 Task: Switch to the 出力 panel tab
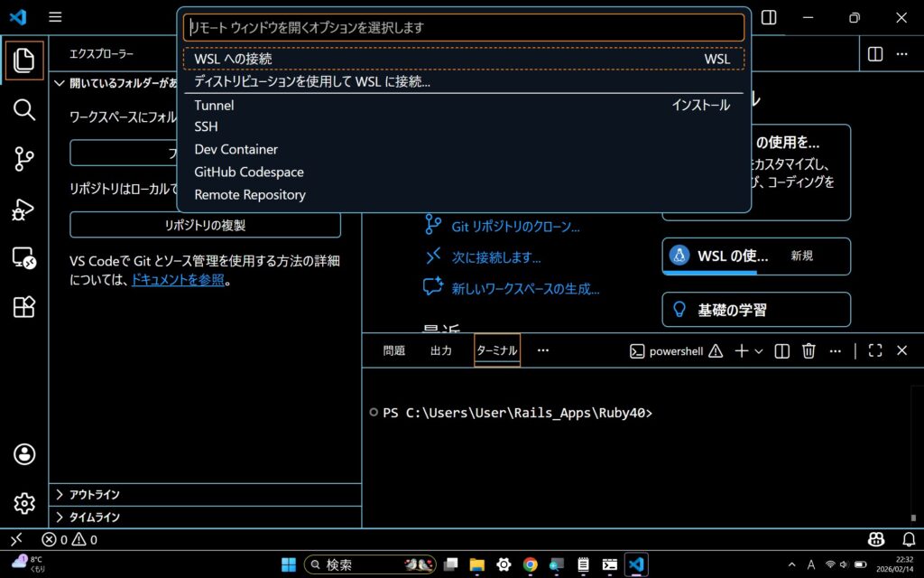pyautogui.click(x=440, y=350)
